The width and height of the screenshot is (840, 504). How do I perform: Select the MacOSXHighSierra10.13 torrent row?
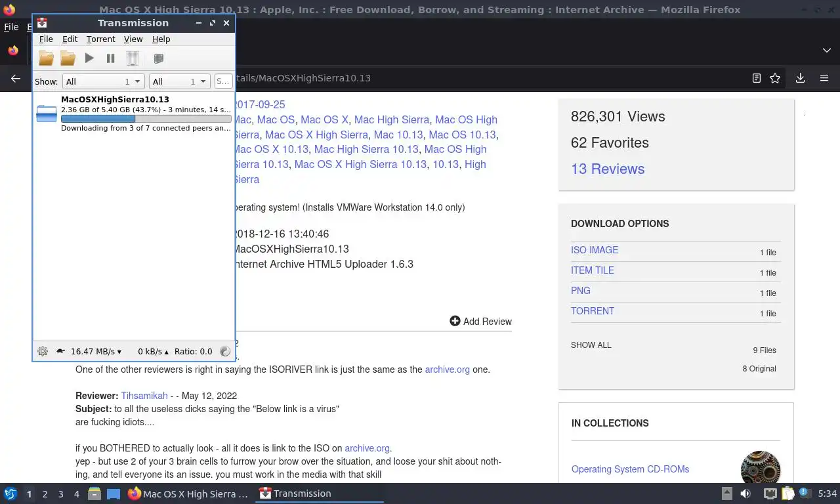coord(134,114)
